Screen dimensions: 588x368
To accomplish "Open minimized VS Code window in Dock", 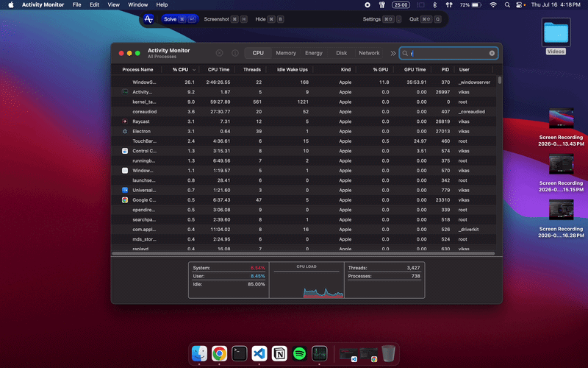I will [348, 354].
